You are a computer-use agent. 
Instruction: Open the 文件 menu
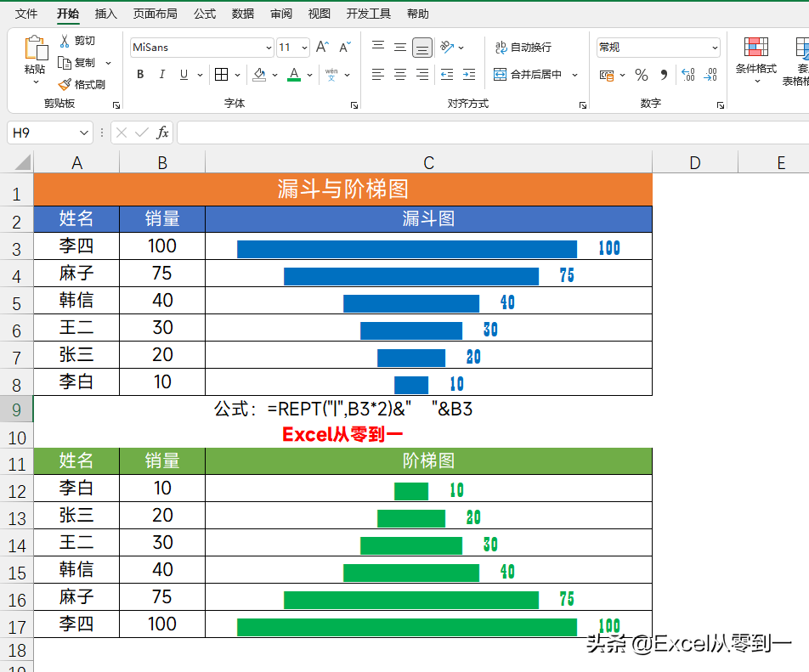(x=26, y=14)
